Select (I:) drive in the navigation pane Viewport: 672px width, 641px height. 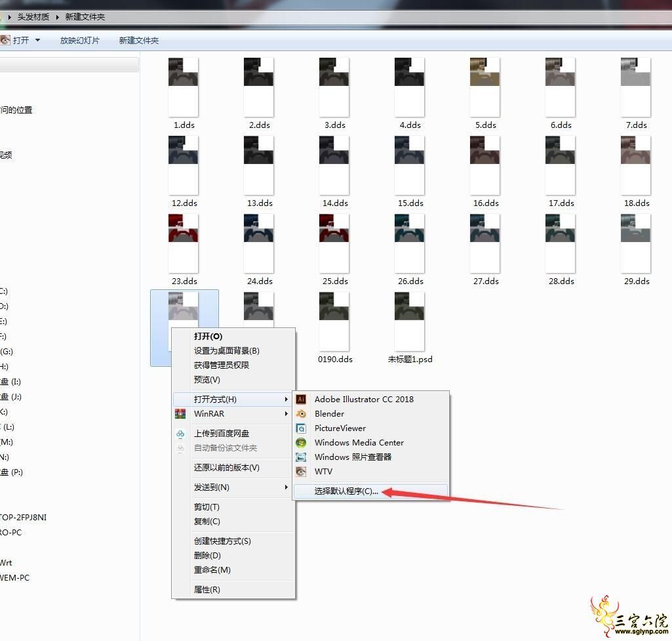(x=10, y=382)
